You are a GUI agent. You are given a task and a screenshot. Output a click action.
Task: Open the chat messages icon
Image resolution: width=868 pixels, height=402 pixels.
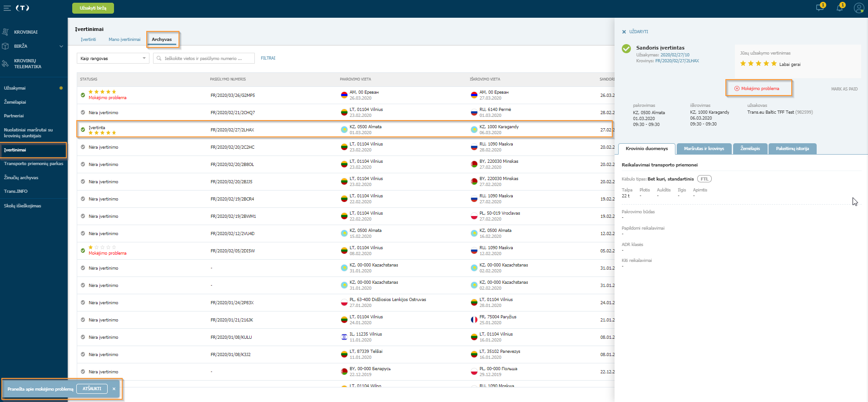click(x=820, y=8)
